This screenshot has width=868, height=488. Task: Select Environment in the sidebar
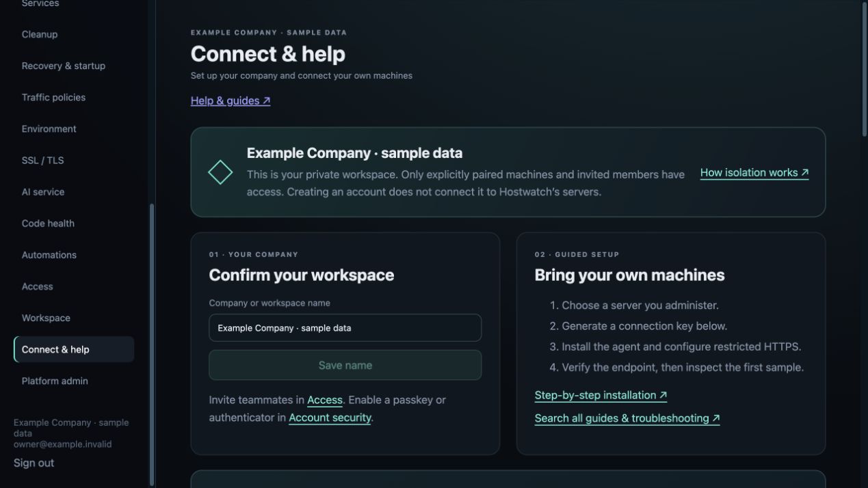[74, 128]
